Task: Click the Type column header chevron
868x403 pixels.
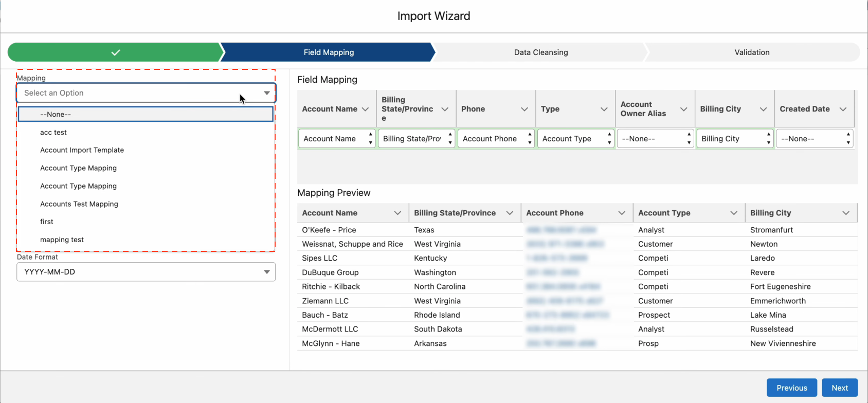Action: (604, 109)
